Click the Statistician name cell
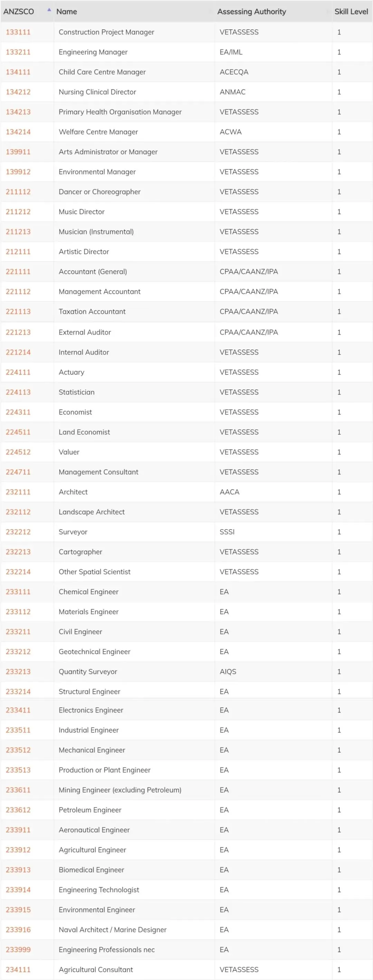Image resolution: width=373 pixels, height=980 pixels. [x=77, y=392]
